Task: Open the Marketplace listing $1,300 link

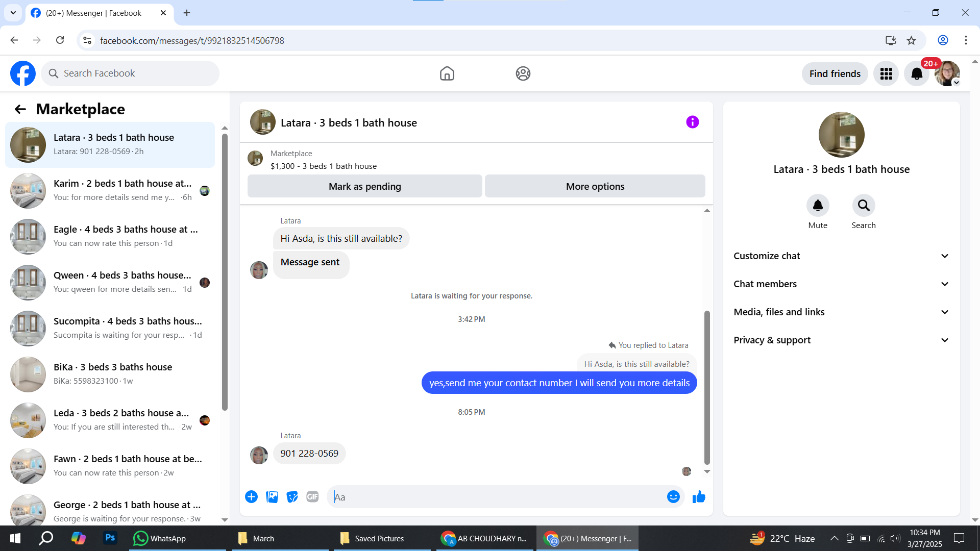Action: coord(324,166)
